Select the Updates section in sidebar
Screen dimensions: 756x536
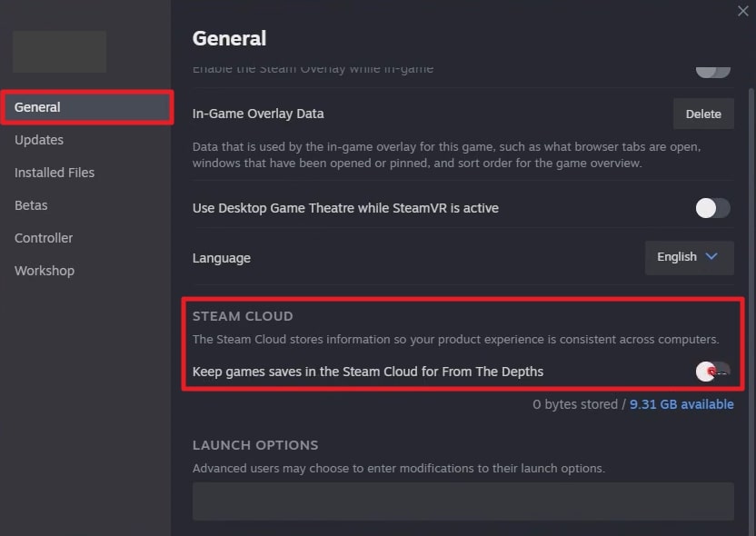[39, 140]
